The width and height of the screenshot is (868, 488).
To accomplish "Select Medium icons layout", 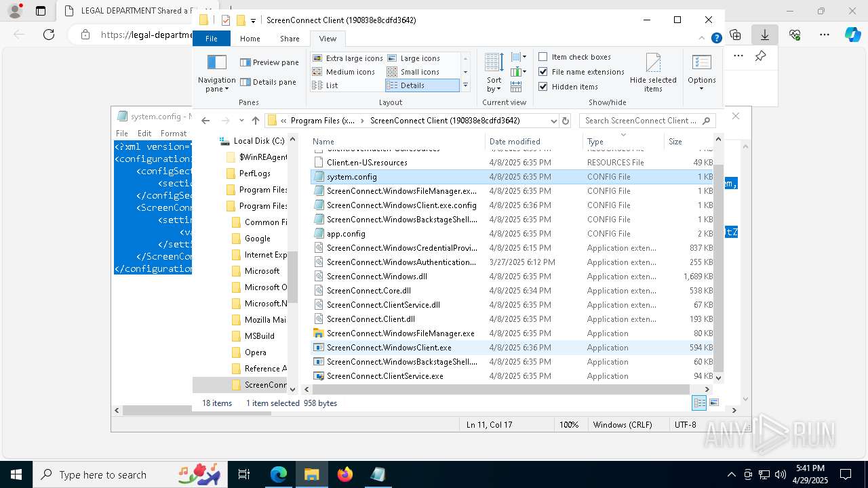I will coord(344,72).
